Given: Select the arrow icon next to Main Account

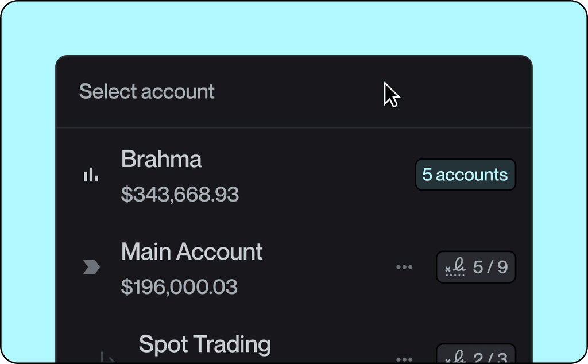Looking at the screenshot, I should point(91,266).
